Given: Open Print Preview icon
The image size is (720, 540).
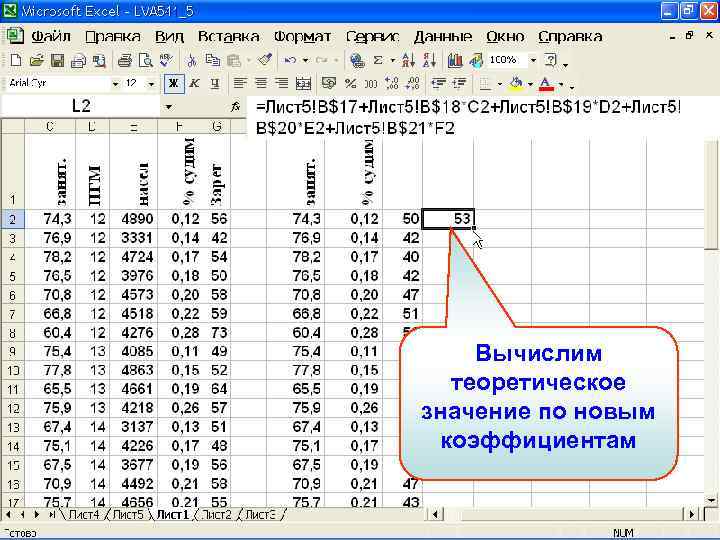Looking at the screenshot, I should [146, 60].
